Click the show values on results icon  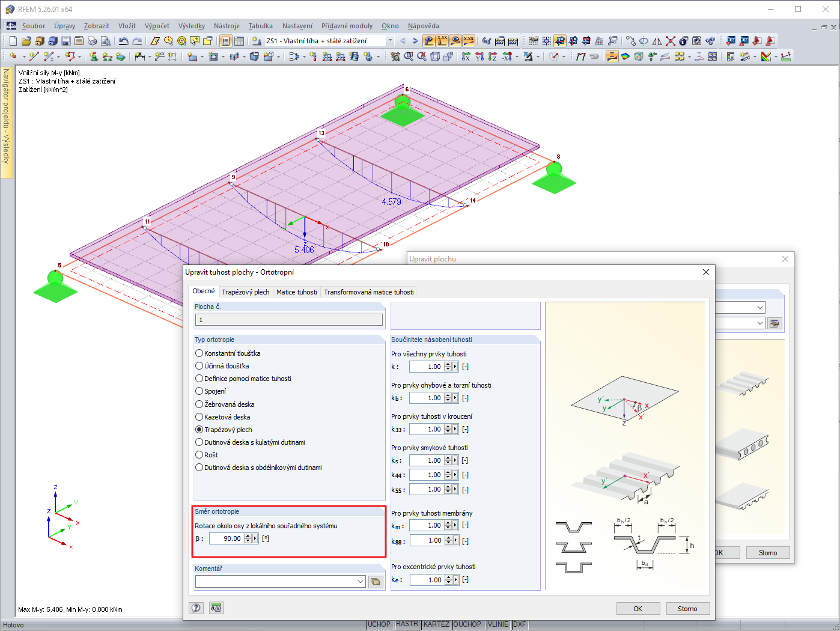469,41
